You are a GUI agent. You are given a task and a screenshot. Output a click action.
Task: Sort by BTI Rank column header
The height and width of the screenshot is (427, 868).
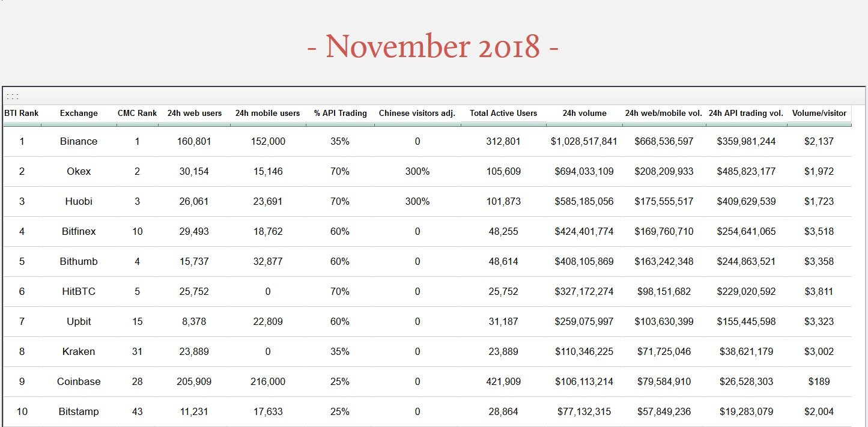point(22,113)
